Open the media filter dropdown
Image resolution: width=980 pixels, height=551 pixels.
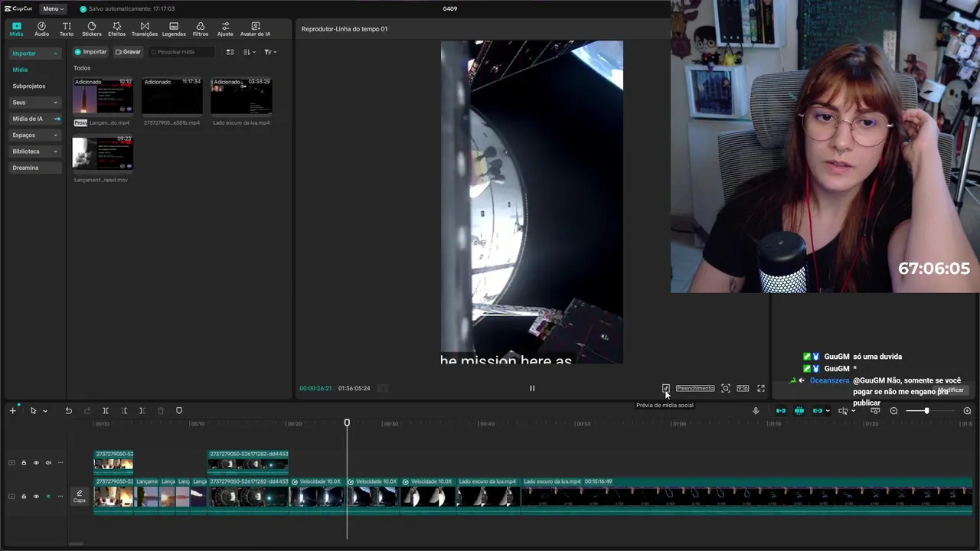pyautogui.click(x=270, y=52)
